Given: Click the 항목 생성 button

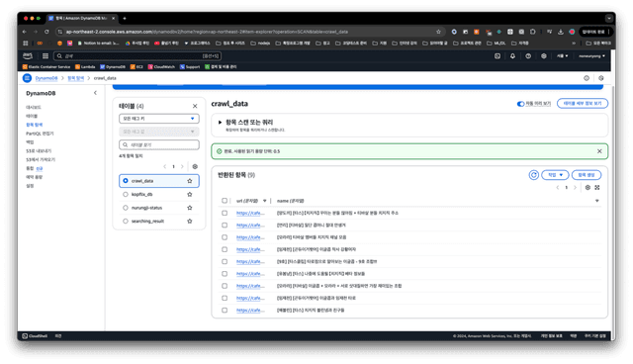Looking at the screenshot, I should [x=587, y=175].
